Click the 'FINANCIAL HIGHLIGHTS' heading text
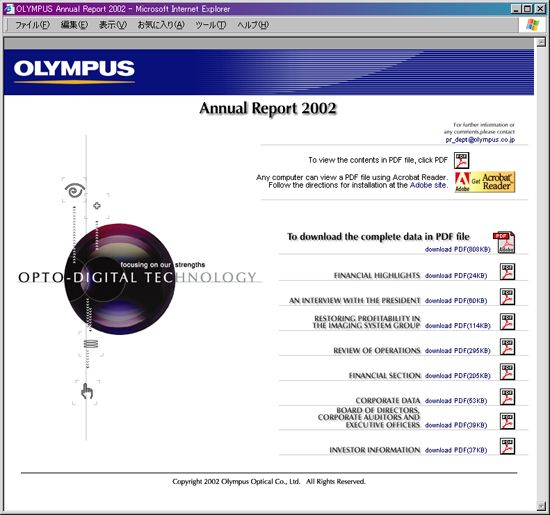The height and width of the screenshot is (515, 550). (x=377, y=275)
